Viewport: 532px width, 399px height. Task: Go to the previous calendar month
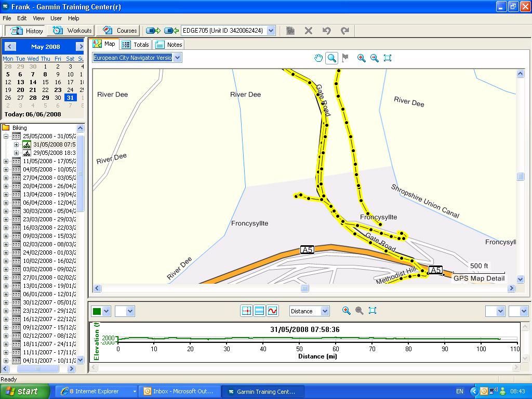10,47
